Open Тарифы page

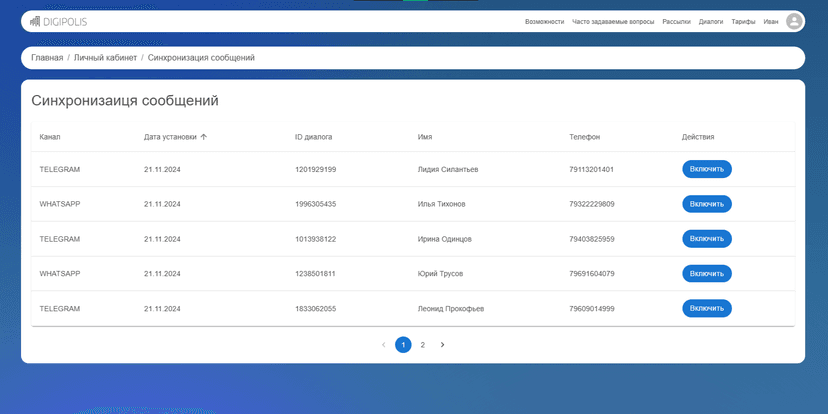(743, 21)
